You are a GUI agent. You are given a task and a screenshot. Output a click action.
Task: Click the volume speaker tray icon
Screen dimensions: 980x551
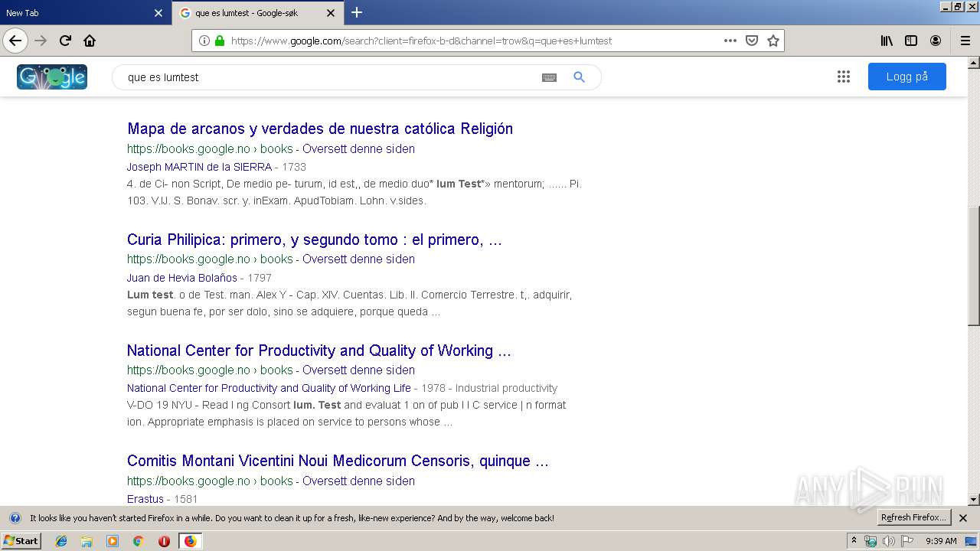coord(888,541)
